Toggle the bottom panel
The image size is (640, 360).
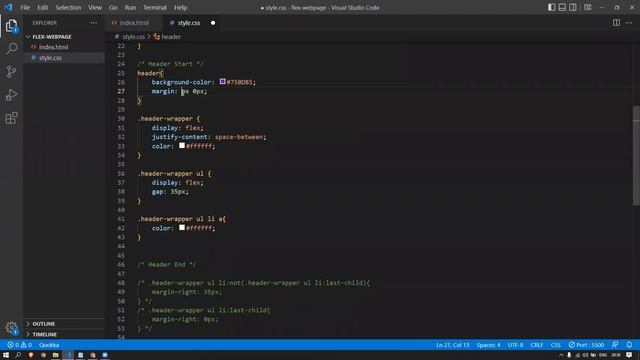tap(562, 7)
